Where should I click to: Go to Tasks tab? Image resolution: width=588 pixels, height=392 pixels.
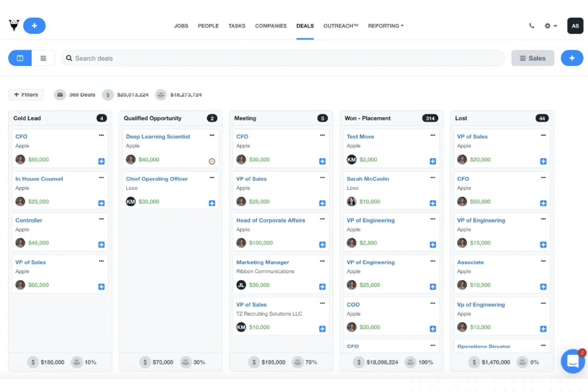tap(237, 26)
